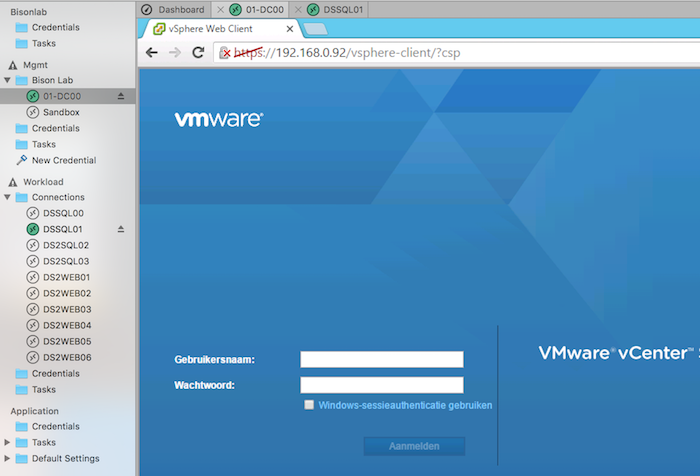Go back using the browser back arrow
The height and width of the screenshot is (476, 700).
152,53
